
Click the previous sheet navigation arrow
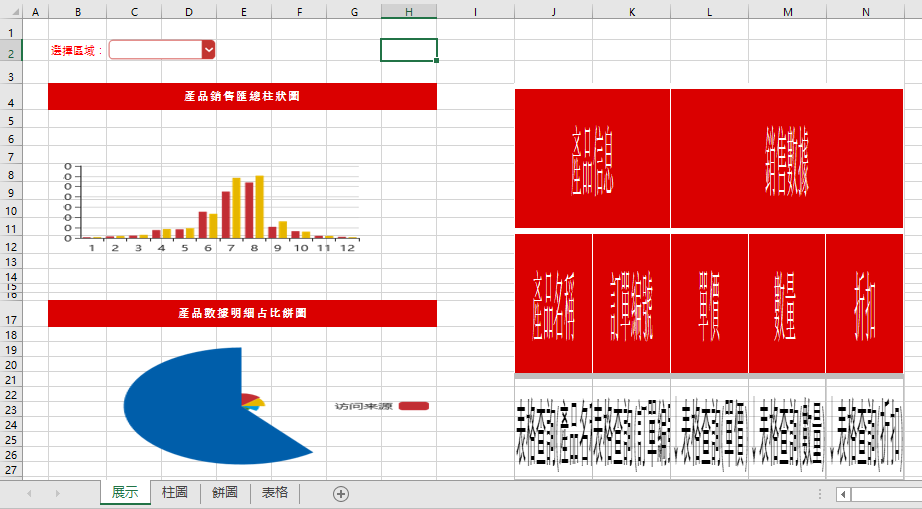click(x=29, y=493)
